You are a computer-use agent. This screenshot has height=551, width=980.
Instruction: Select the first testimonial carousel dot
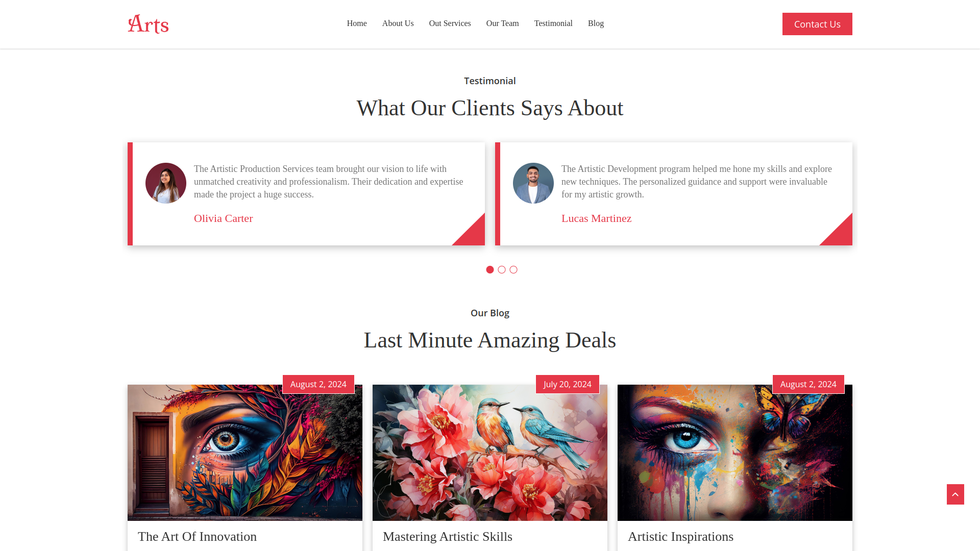490,269
